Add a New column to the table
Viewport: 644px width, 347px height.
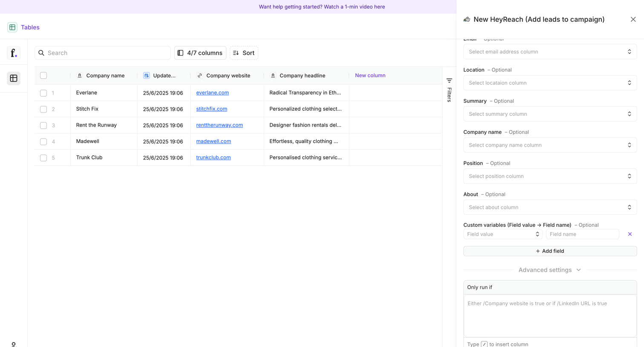point(370,75)
